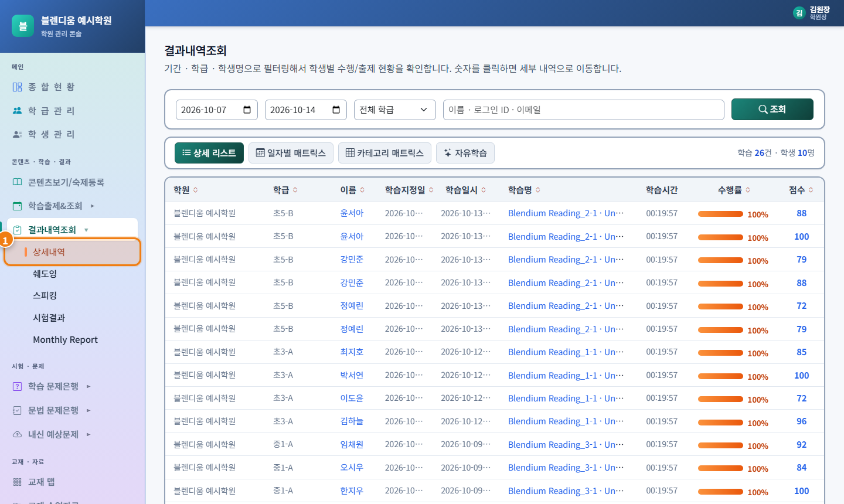Open student 최지호 name link
Viewport: 844px width, 504px height.
(x=352, y=352)
